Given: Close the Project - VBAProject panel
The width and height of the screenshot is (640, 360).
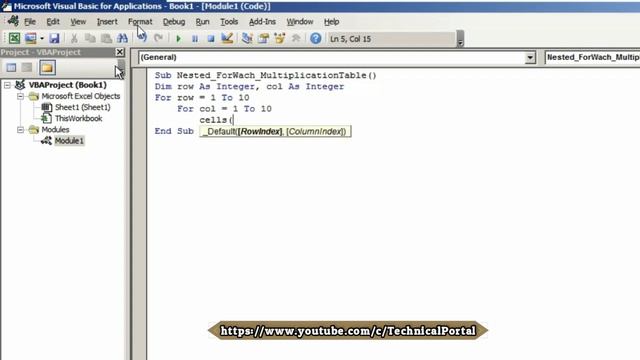Looking at the screenshot, I should 120,52.
